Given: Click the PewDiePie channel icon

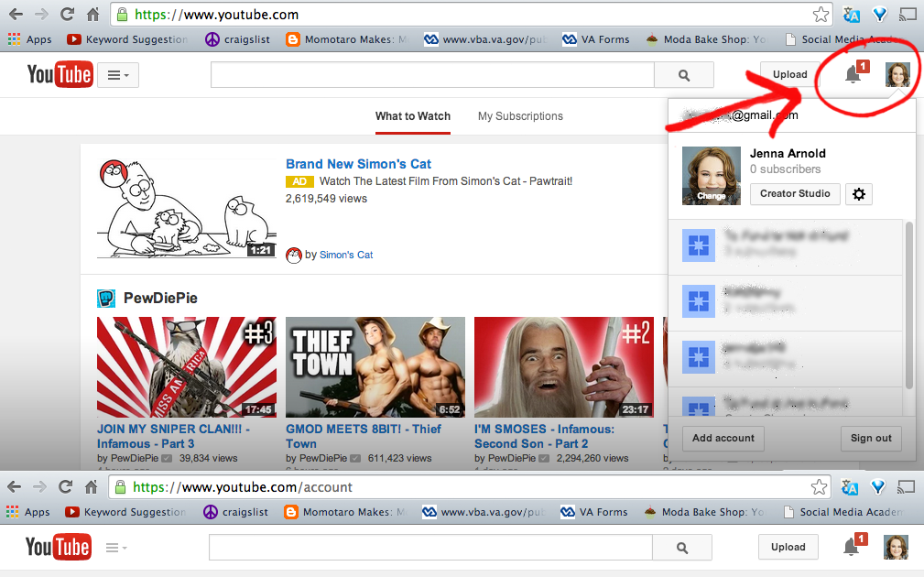Looking at the screenshot, I should pyautogui.click(x=106, y=299).
